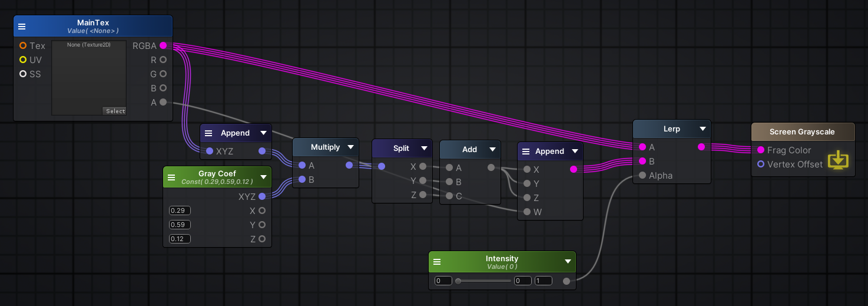Click the MainTex R output port
868x306 pixels.
coord(163,60)
